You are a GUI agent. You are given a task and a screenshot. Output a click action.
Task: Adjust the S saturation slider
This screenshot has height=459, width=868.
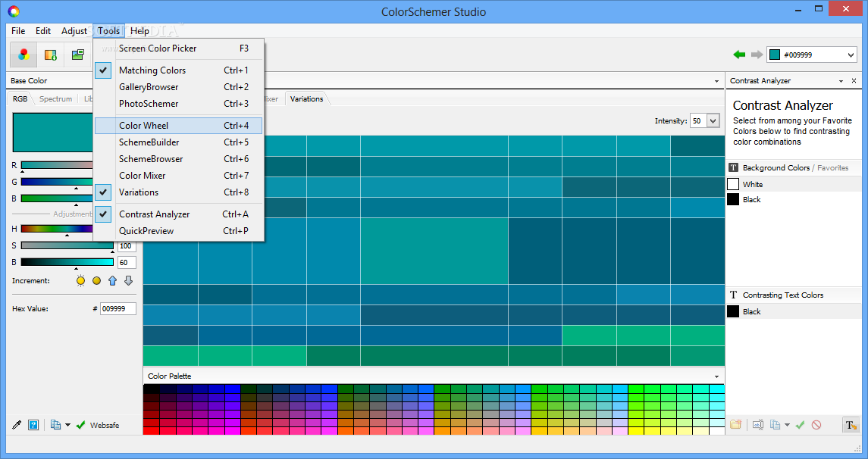point(67,245)
